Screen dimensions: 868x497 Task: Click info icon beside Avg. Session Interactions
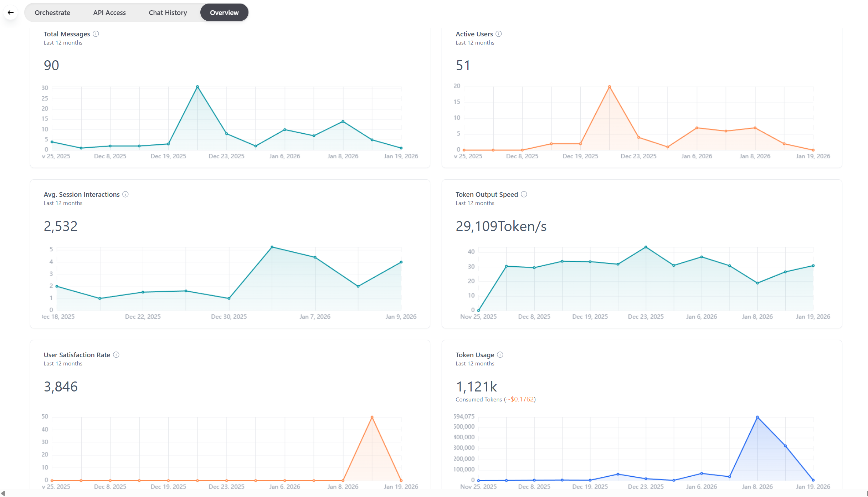pos(125,194)
